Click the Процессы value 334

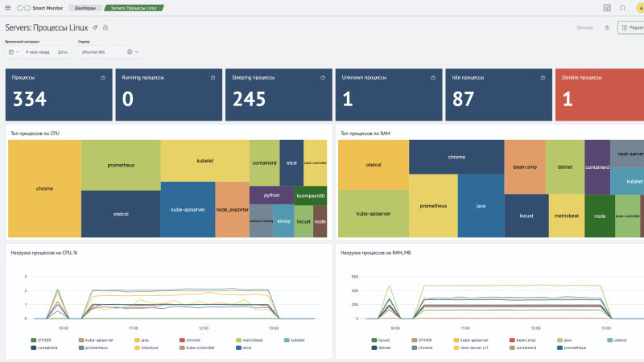30,99
